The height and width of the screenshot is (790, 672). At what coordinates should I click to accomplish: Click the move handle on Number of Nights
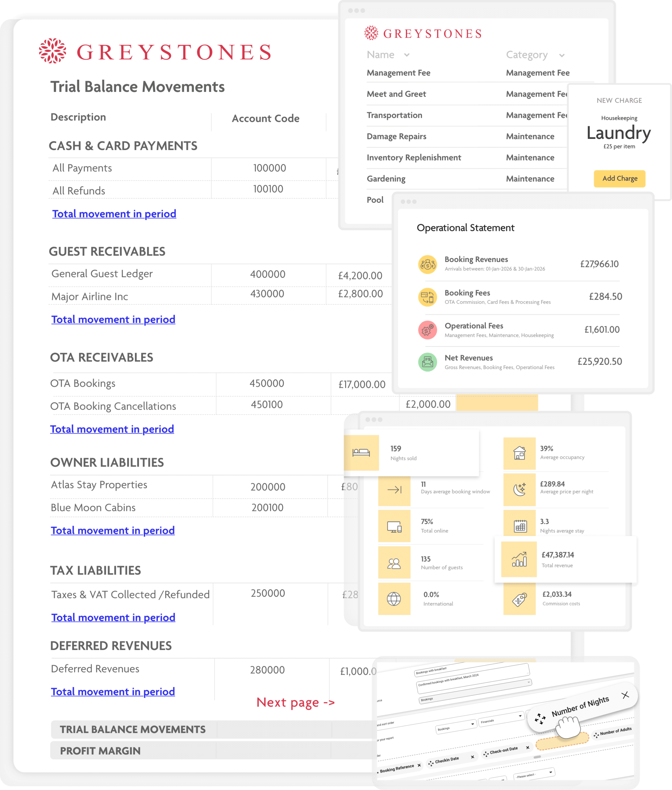click(x=540, y=718)
